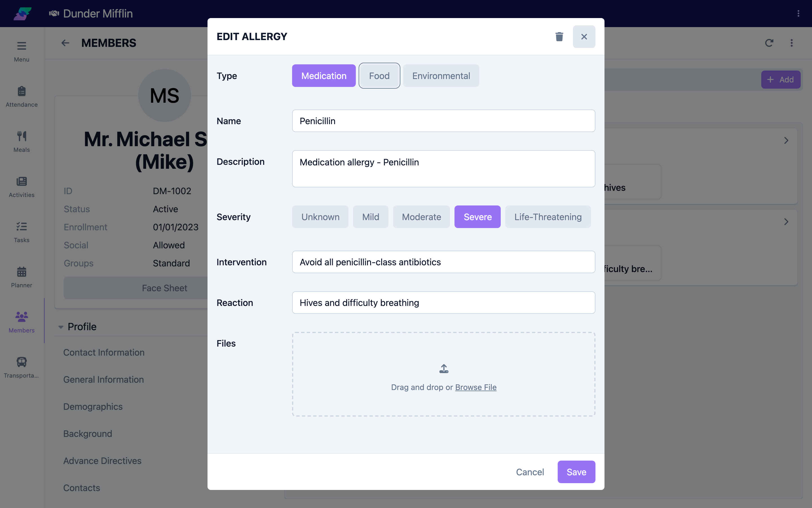Set severity to Severe
Viewport: 812px width, 508px height.
[477, 217]
